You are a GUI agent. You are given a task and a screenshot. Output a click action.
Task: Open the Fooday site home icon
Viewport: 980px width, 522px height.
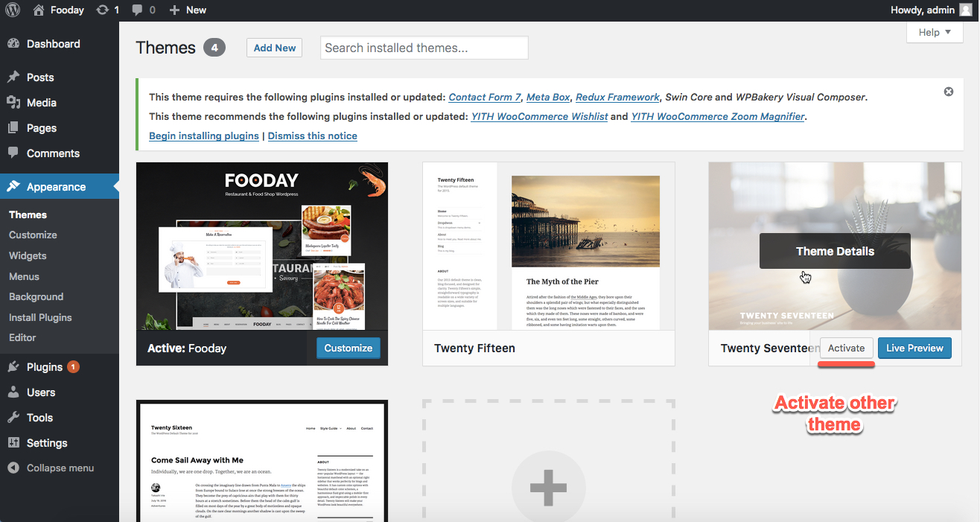click(38, 10)
